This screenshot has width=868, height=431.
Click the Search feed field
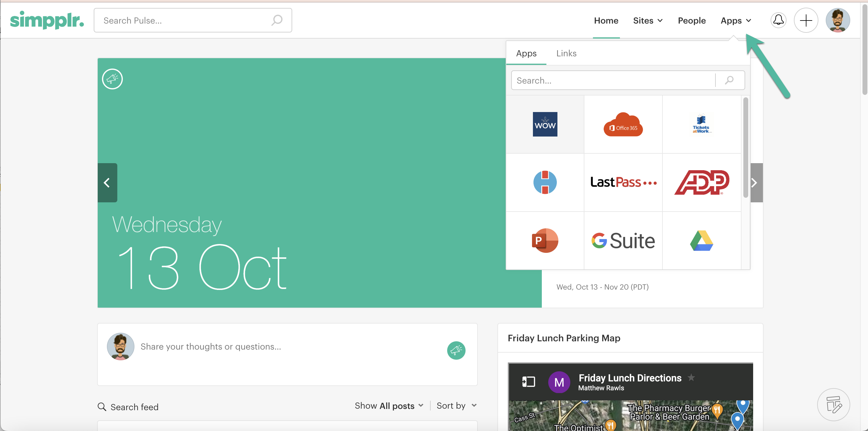coord(134,407)
